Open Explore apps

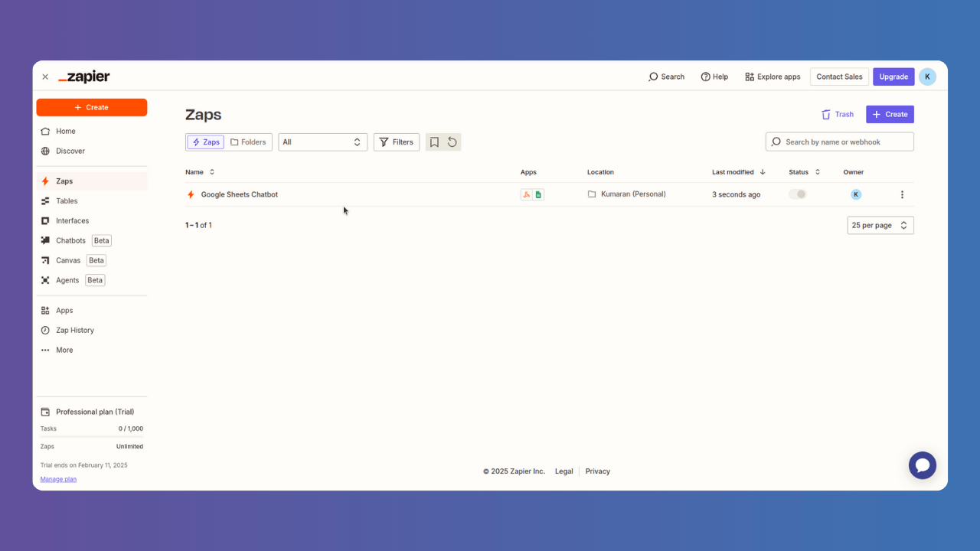point(773,77)
